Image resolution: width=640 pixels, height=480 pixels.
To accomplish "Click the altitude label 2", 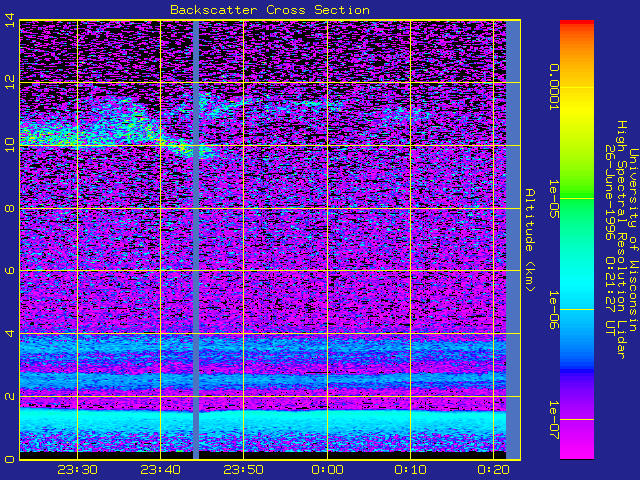I will pos(9,396).
